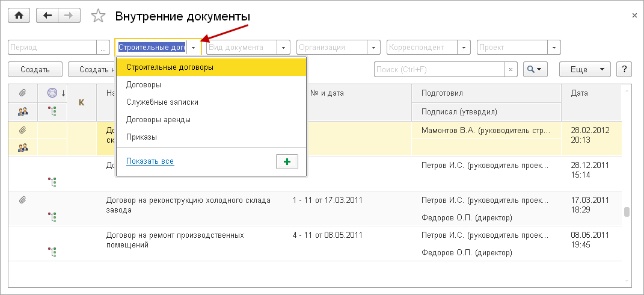Click Мамонтов В.А. preparer cell

click(x=486, y=131)
